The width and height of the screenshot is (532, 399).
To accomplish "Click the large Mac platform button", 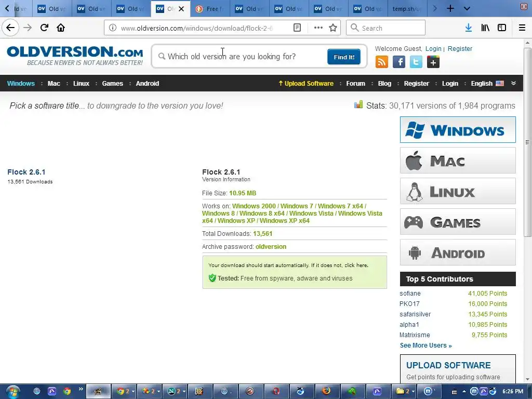I will 458,160.
